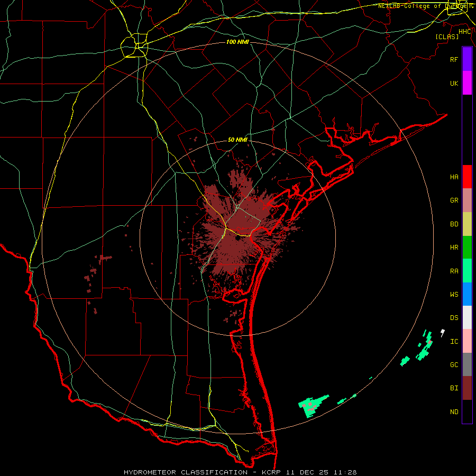
Task: Click the black KCRP radar site dot
Action: tap(237, 239)
